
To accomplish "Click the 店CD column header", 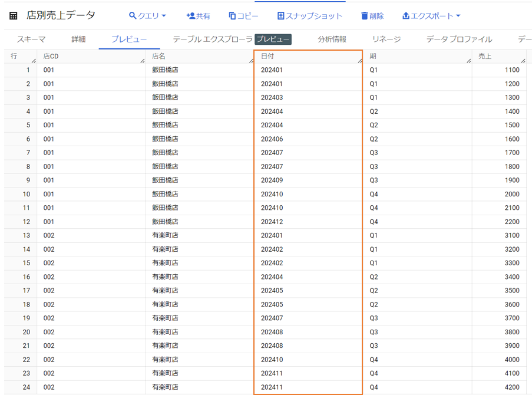I will tap(51, 57).
